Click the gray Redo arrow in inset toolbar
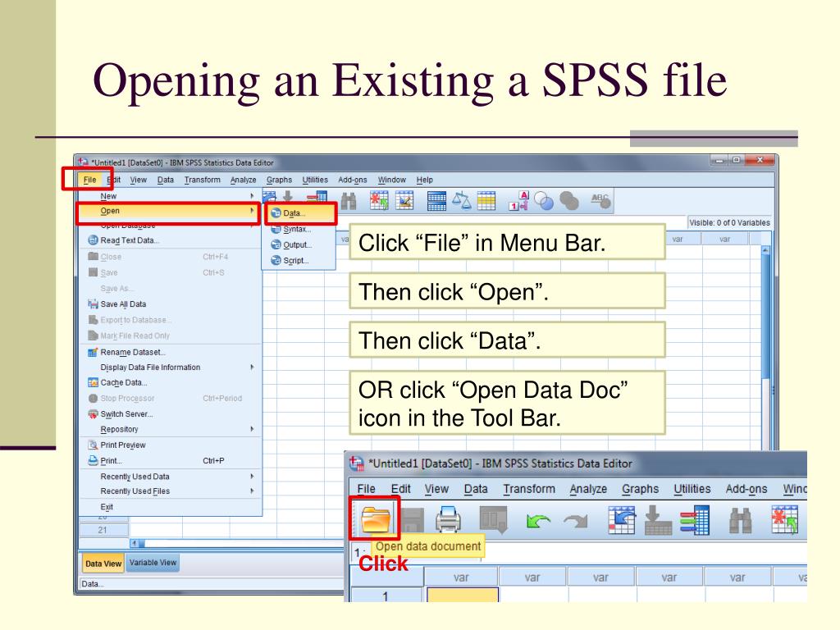 [575, 521]
